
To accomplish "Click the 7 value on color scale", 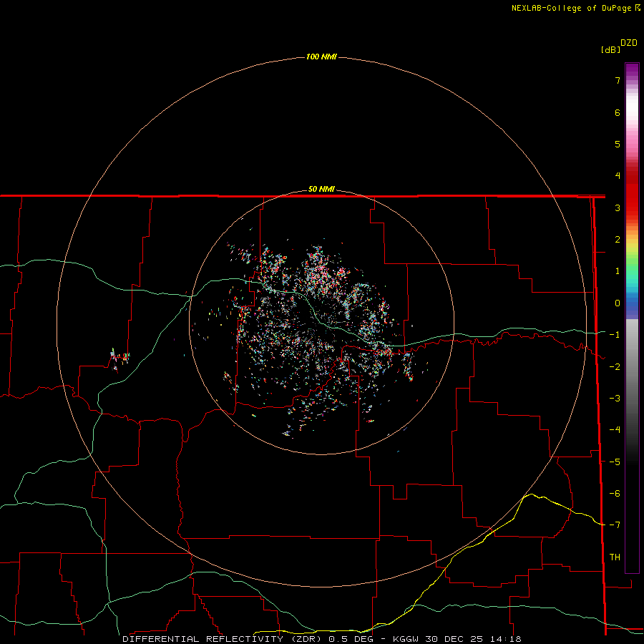I will pyautogui.click(x=618, y=80).
